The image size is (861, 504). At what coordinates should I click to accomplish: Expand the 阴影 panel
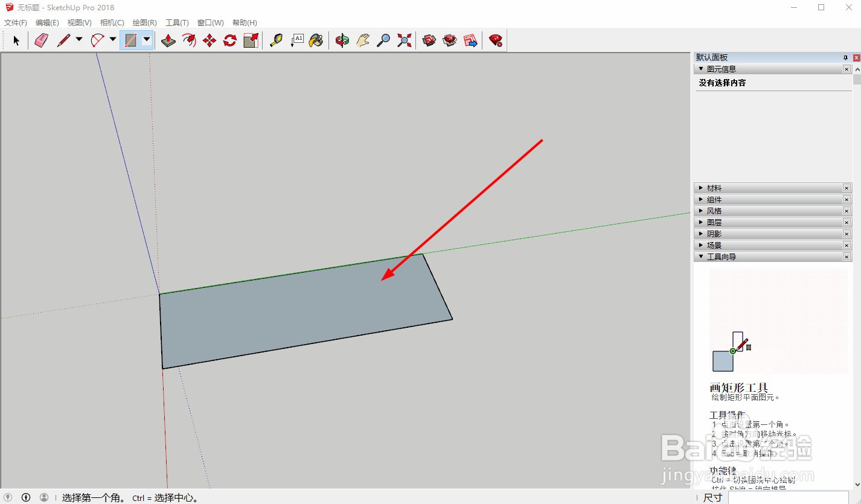click(x=701, y=234)
